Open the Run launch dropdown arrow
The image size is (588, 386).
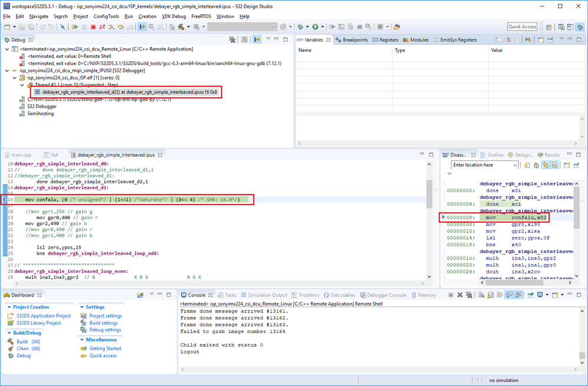[x=322, y=27]
